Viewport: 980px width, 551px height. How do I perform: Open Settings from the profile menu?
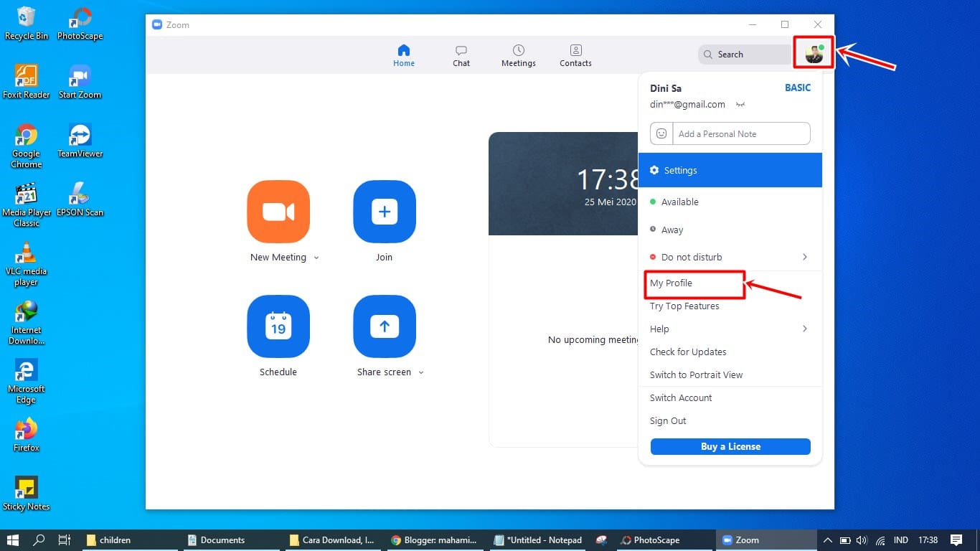[x=680, y=170]
